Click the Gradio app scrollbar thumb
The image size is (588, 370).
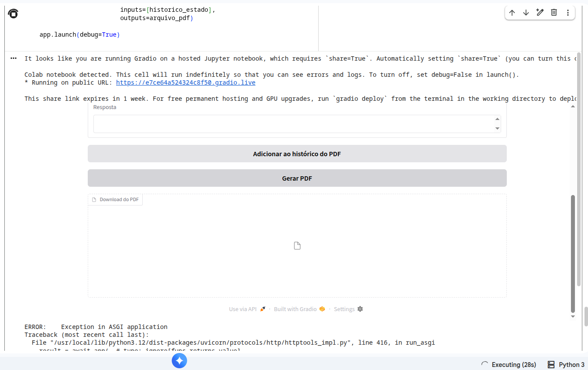(573, 254)
